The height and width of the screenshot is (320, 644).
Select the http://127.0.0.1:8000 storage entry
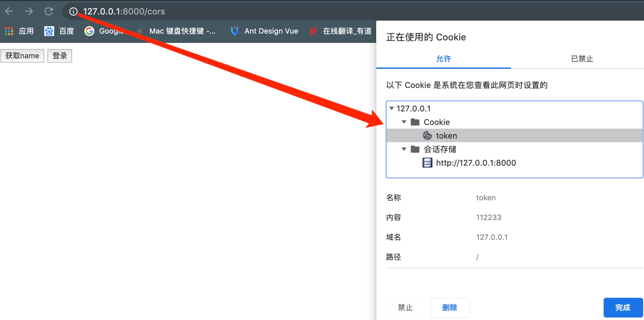click(x=476, y=163)
